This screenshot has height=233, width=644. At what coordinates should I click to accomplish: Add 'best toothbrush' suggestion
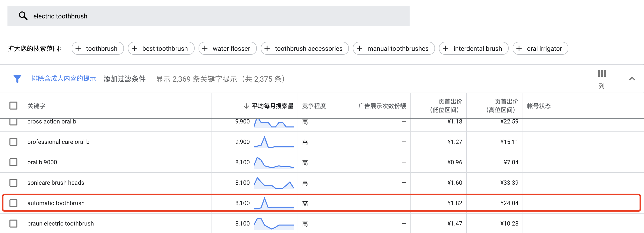coord(161,48)
